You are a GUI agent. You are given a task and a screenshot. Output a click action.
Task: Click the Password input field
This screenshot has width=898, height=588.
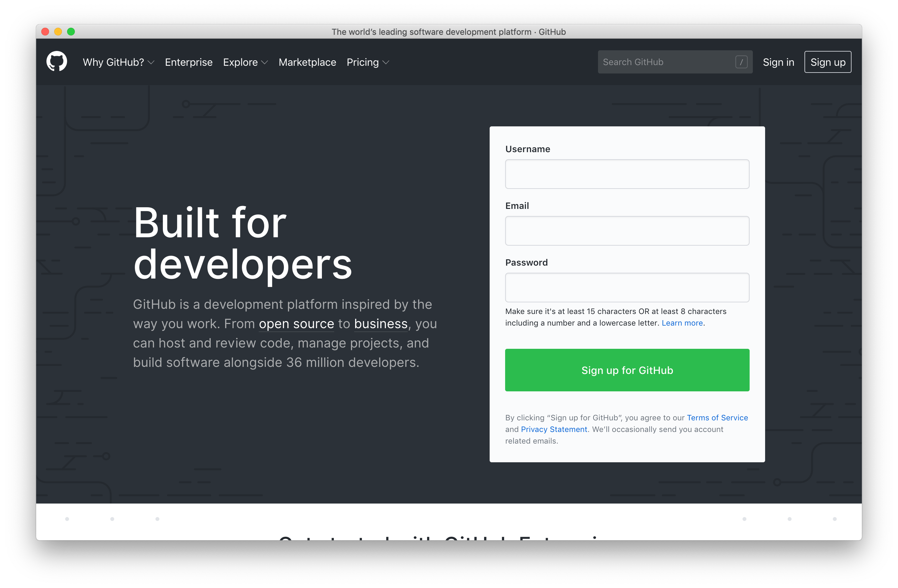click(x=627, y=288)
